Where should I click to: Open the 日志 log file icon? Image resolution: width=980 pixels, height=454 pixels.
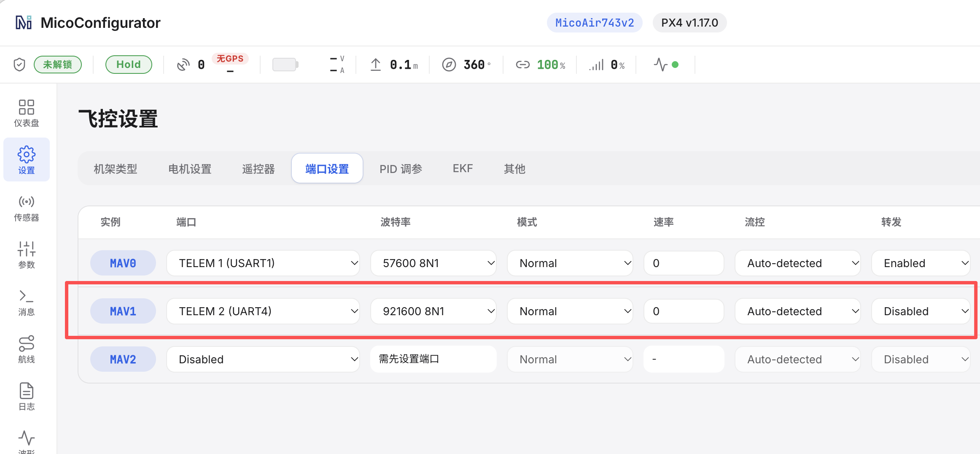pyautogui.click(x=27, y=391)
